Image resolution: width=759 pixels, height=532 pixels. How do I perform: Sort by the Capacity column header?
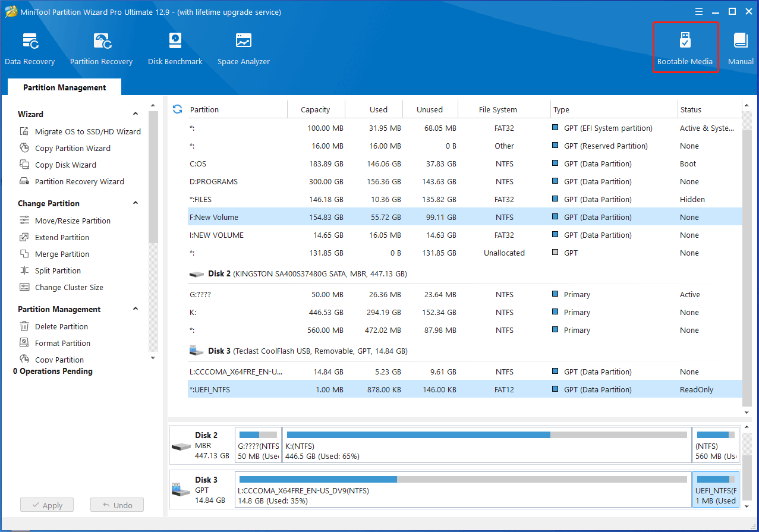coord(316,109)
